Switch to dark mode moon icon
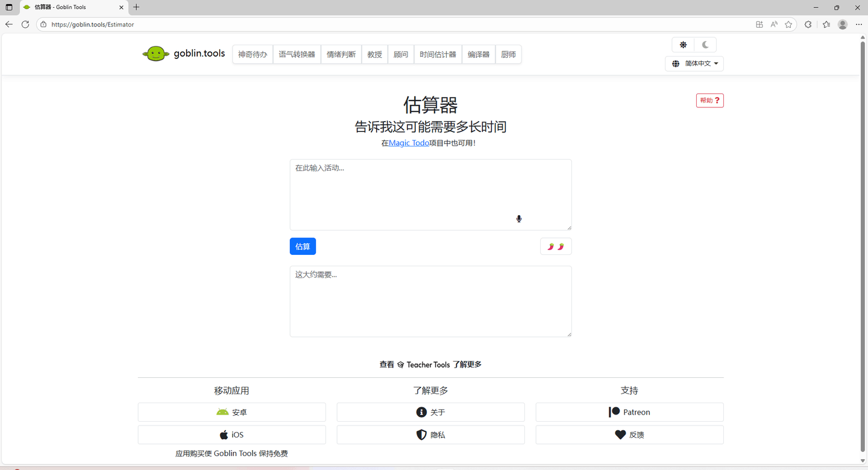The image size is (868, 470). pos(705,45)
